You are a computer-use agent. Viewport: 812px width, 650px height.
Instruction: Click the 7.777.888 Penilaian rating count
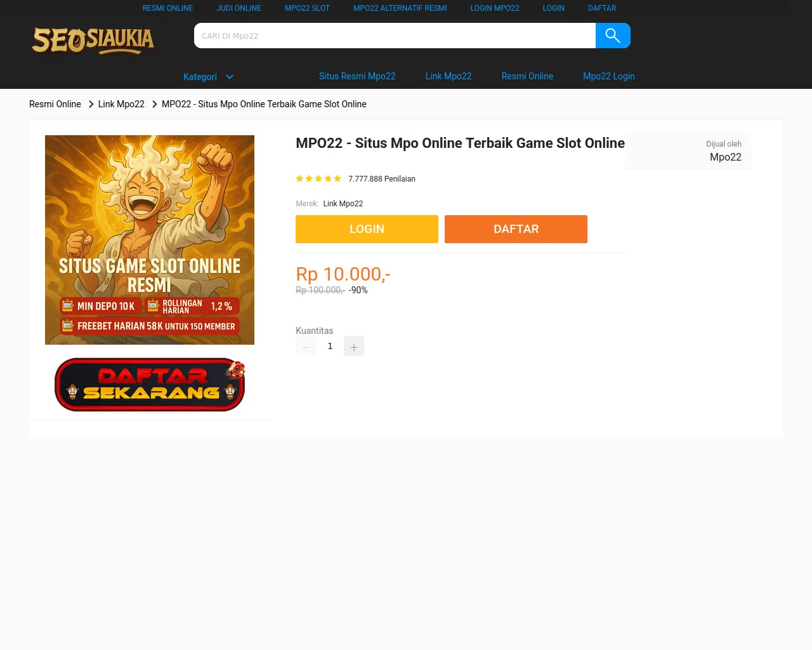coord(382,179)
